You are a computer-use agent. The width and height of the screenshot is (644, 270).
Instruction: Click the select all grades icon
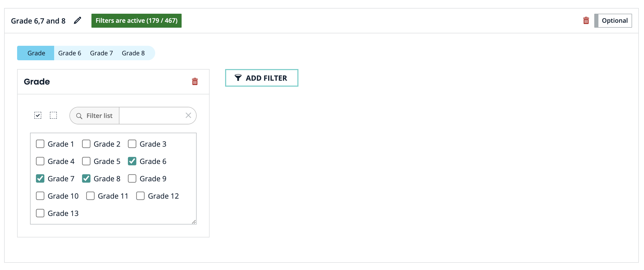(38, 115)
